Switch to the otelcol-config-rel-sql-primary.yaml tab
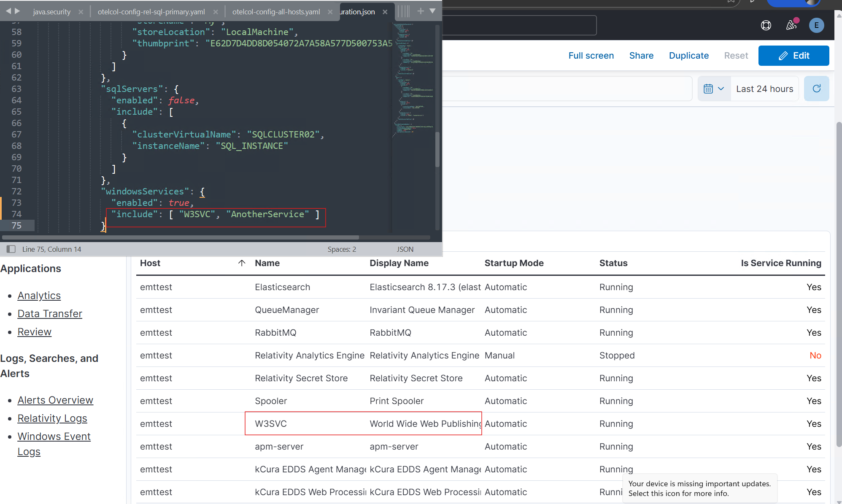842x504 pixels. tap(151, 12)
